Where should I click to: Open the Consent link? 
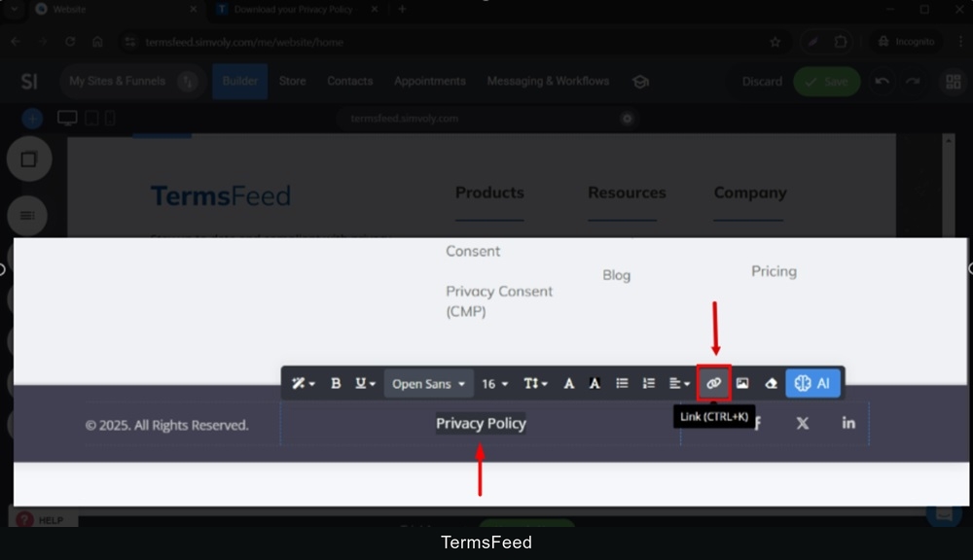click(473, 251)
